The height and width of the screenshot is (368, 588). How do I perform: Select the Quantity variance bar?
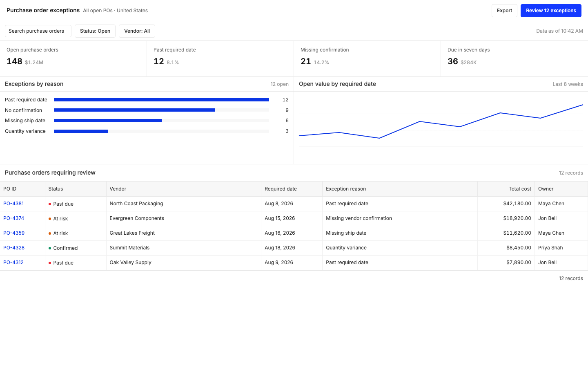81,131
